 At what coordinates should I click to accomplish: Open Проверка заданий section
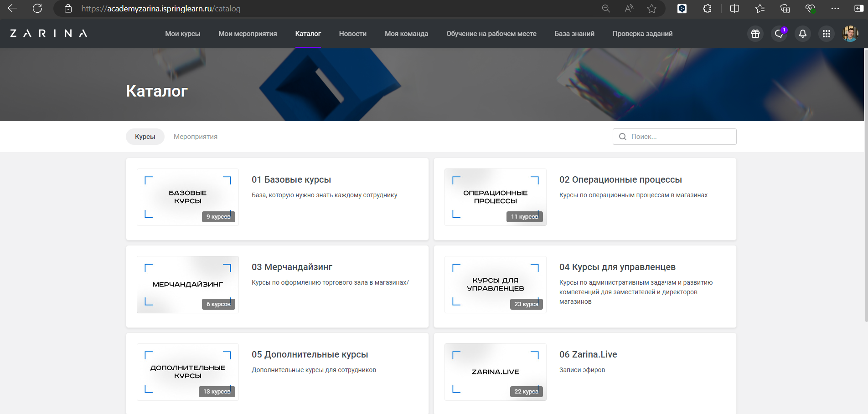coord(642,34)
